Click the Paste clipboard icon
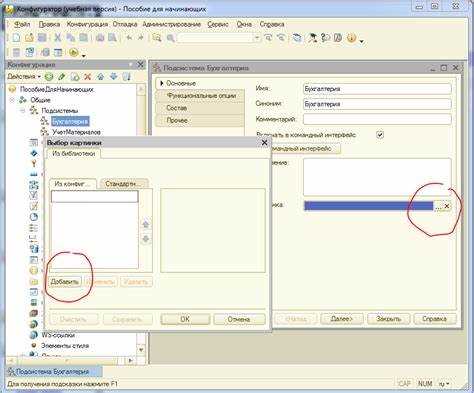Screen dimensions: 474x393 [83, 38]
